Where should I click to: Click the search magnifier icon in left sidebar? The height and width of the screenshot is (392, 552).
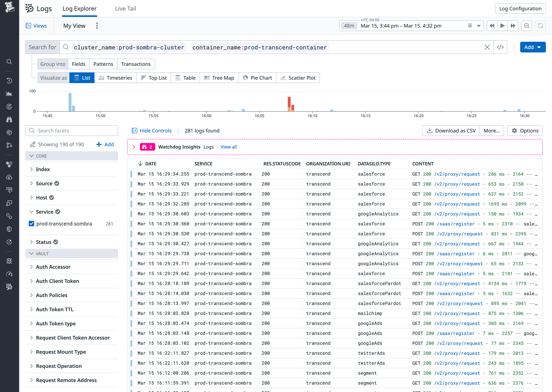pyautogui.click(x=9, y=62)
